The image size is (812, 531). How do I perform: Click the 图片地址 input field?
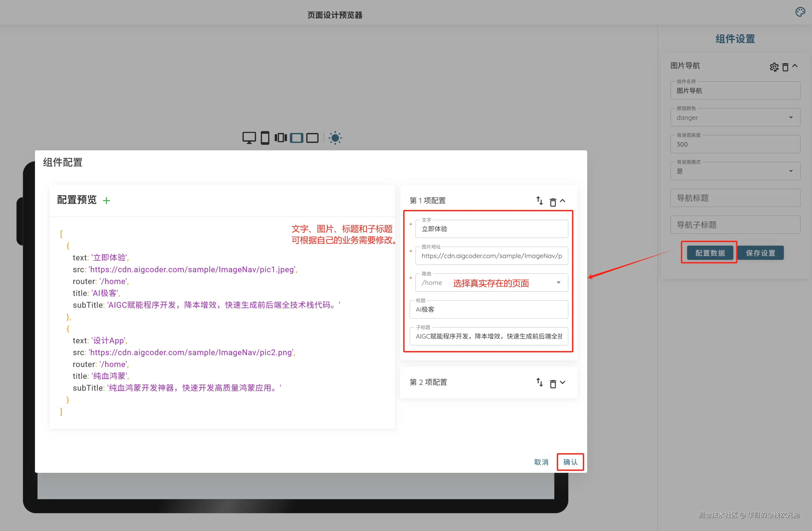[491, 256]
